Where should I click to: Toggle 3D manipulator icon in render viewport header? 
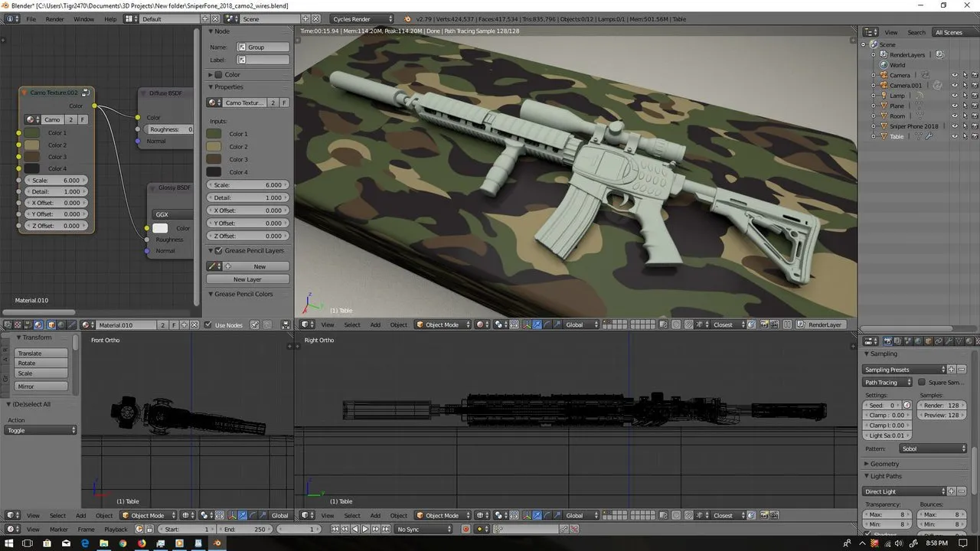(x=525, y=324)
